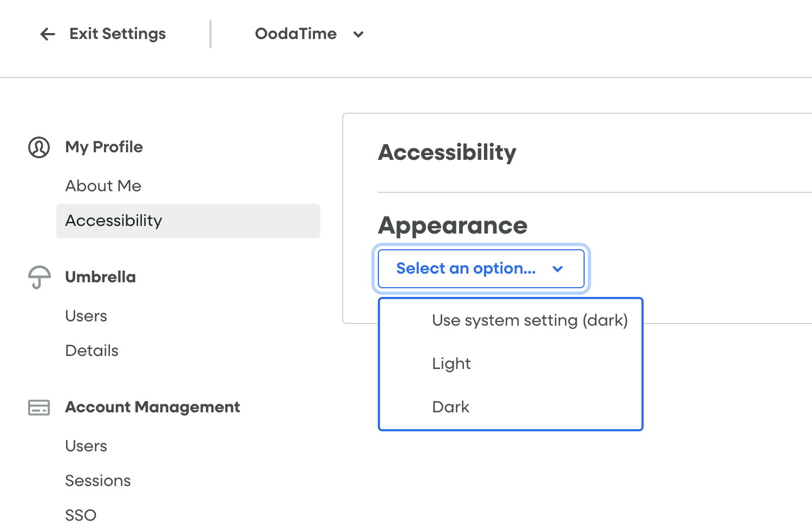The height and width of the screenshot is (531, 812).
Task: Open Users under Umbrella section
Action: pos(86,316)
